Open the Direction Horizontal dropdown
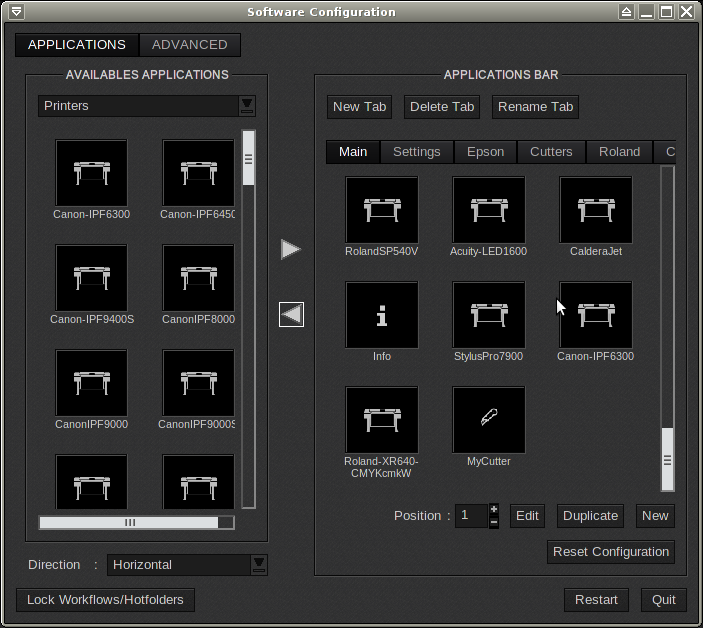Viewport: 703px width, 628px height. click(259, 565)
